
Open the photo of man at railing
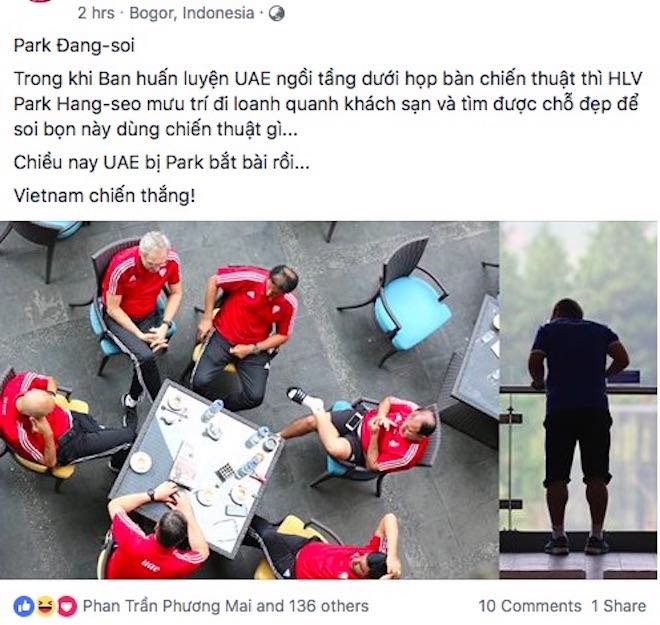coord(578,400)
